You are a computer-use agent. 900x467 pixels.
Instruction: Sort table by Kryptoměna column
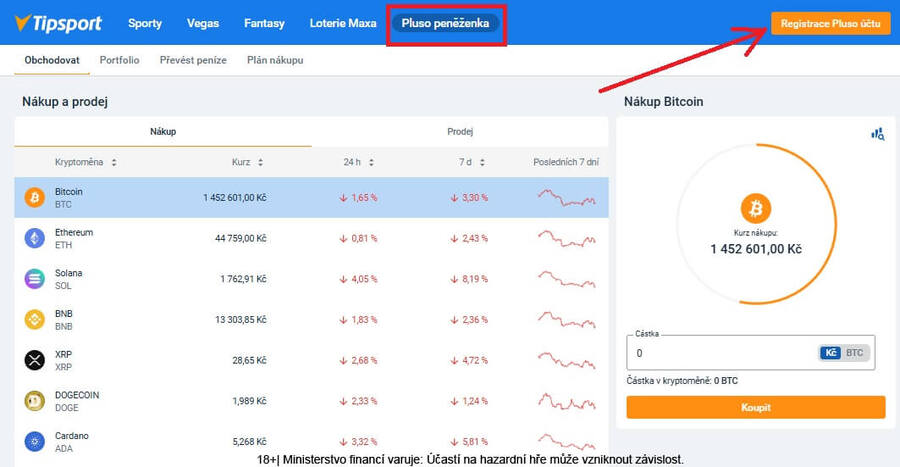pyautogui.click(x=86, y=162)
